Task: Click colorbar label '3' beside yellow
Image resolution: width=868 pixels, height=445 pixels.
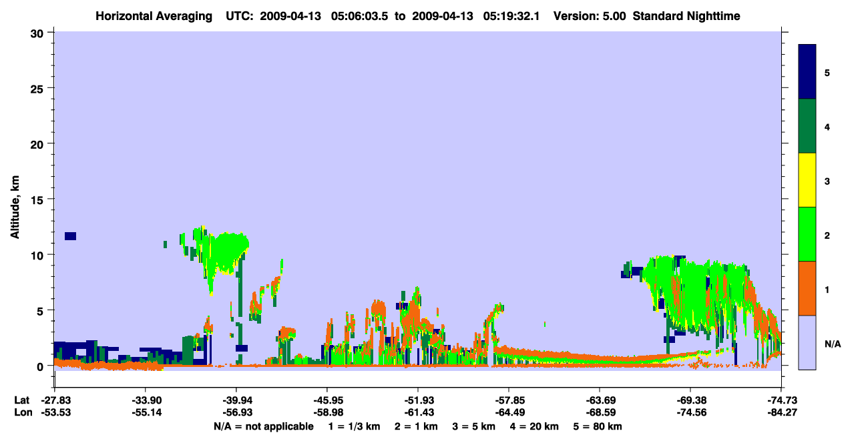Action: coord(827,181)
